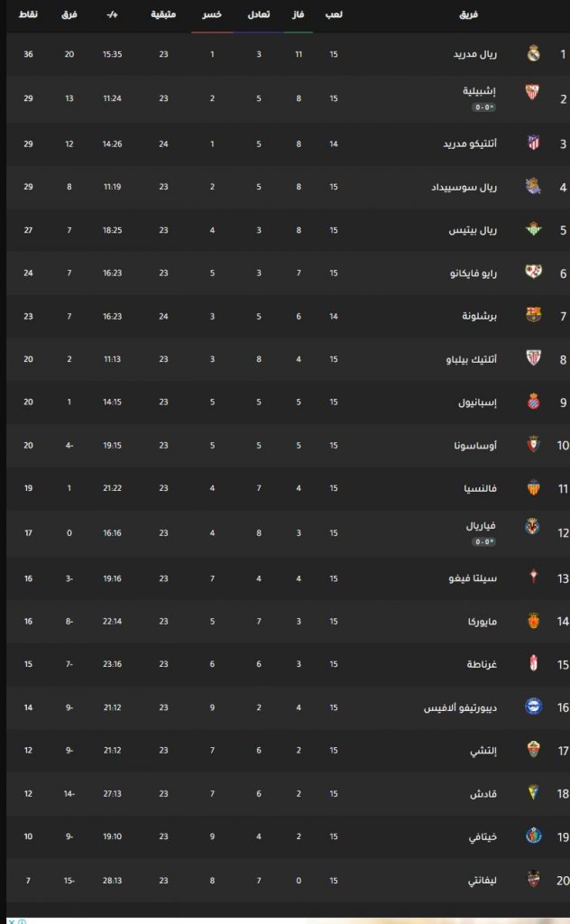This screenshot has height=924, width=570.
Task: Click the Barcelona club crest
Action: pos(534,315)
